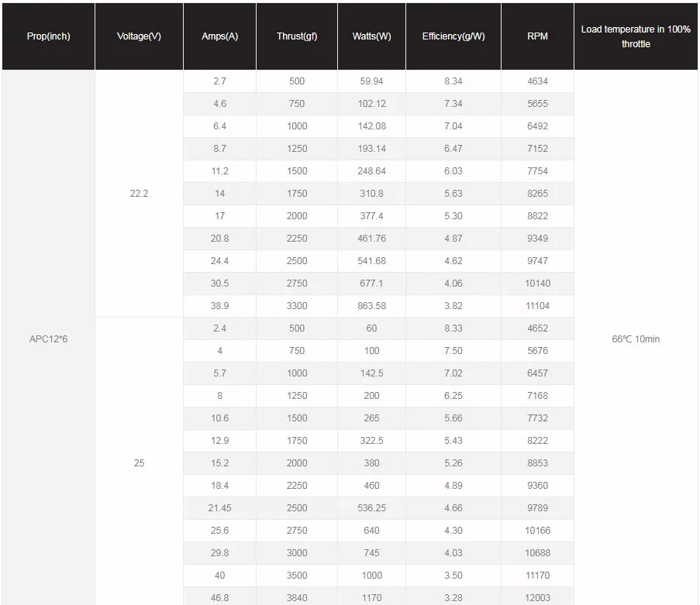This screenshot has width=700, height=605.
Task: Click the 536.25 watts cell
Action: [x=371, y=507]
